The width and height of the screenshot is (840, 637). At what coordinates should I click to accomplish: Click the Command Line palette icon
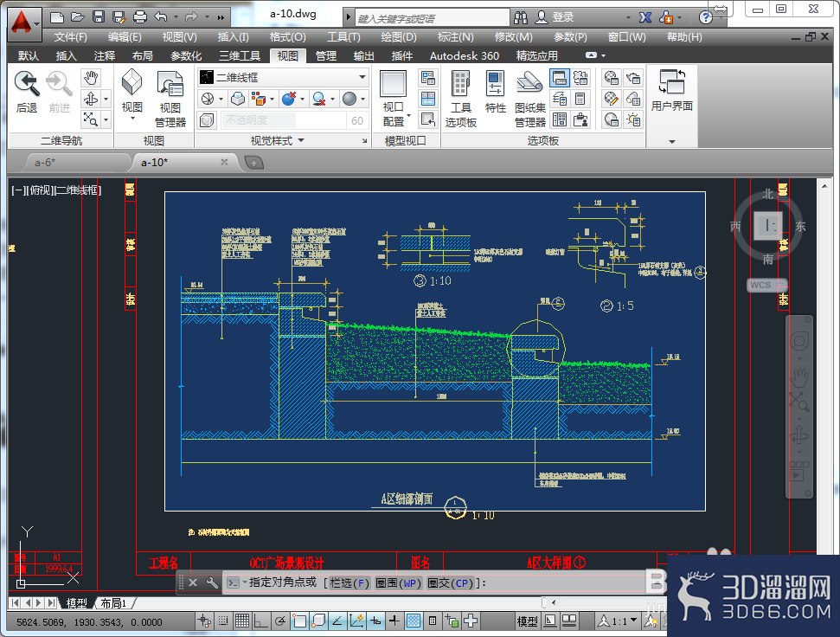[x=560, y=78]
